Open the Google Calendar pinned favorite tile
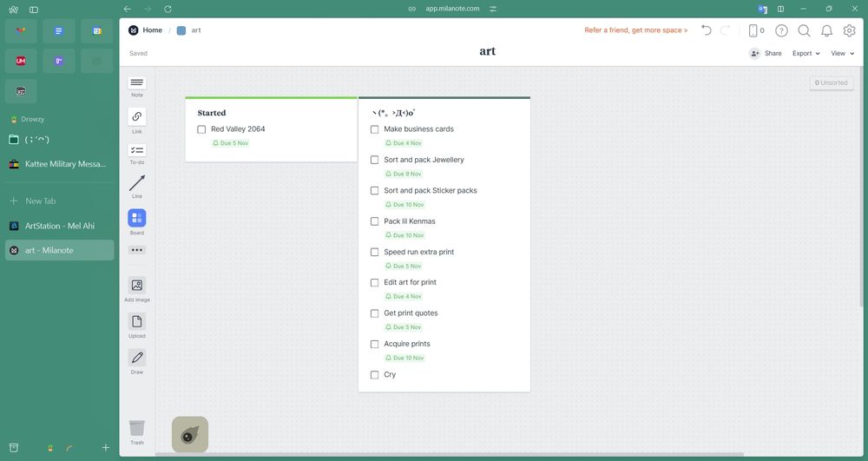This screenshot has width=868, height=461. tap(97, 31)
